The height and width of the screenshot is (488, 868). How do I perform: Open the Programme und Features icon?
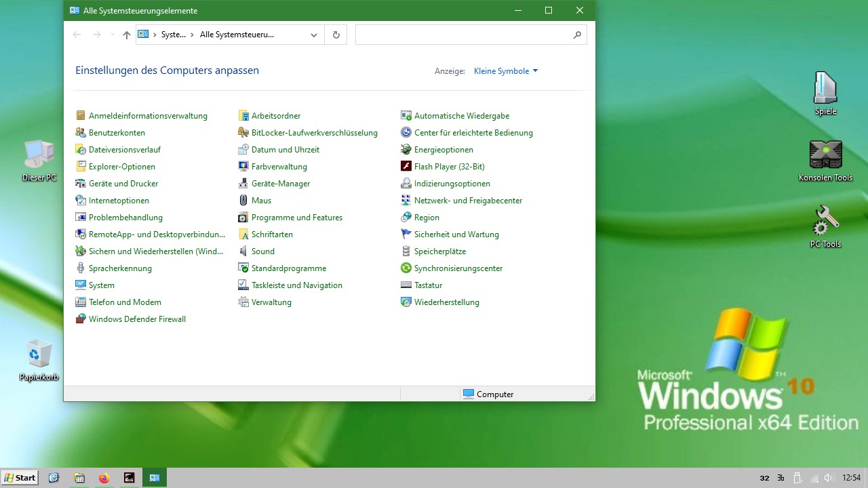[243, 218]
